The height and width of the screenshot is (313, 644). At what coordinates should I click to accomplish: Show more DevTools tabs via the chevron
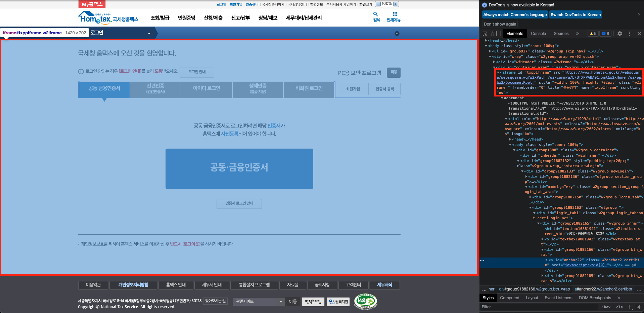coord(577,34)
